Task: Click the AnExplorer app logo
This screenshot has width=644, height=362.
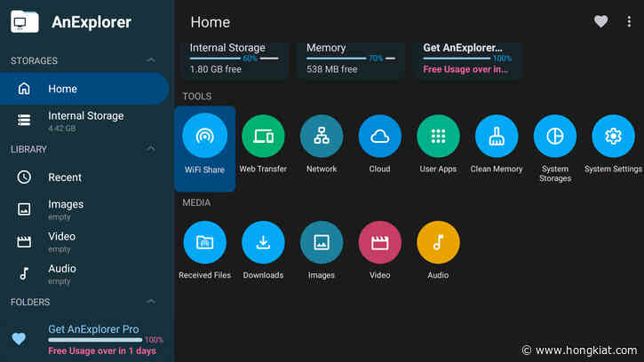Action: [x=25, y=22]
